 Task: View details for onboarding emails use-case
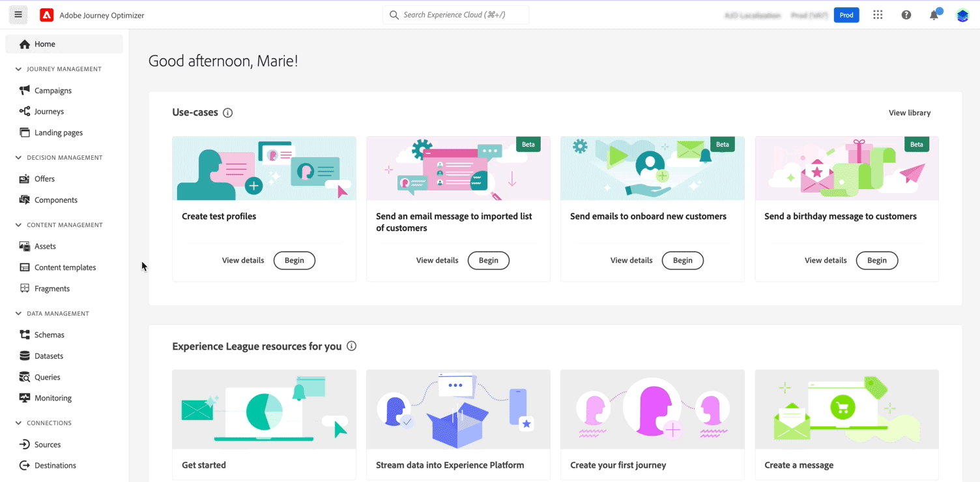click(x=631, y=260)
